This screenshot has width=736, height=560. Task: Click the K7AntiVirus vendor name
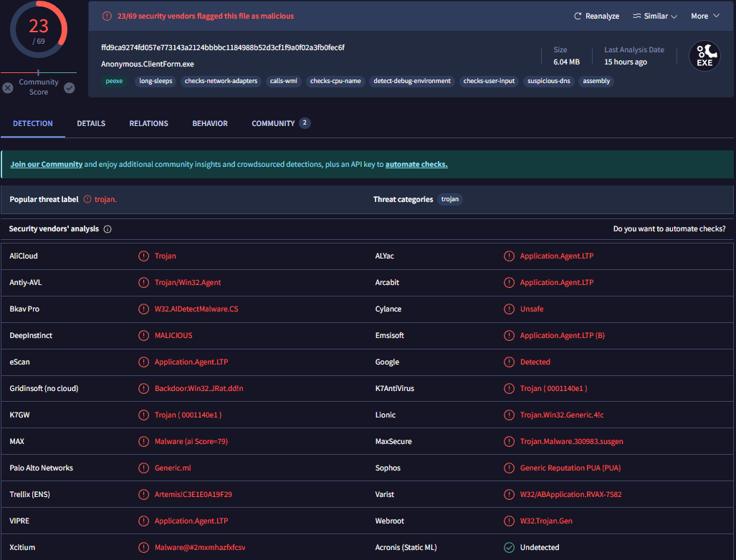click(x=395, y=388)
